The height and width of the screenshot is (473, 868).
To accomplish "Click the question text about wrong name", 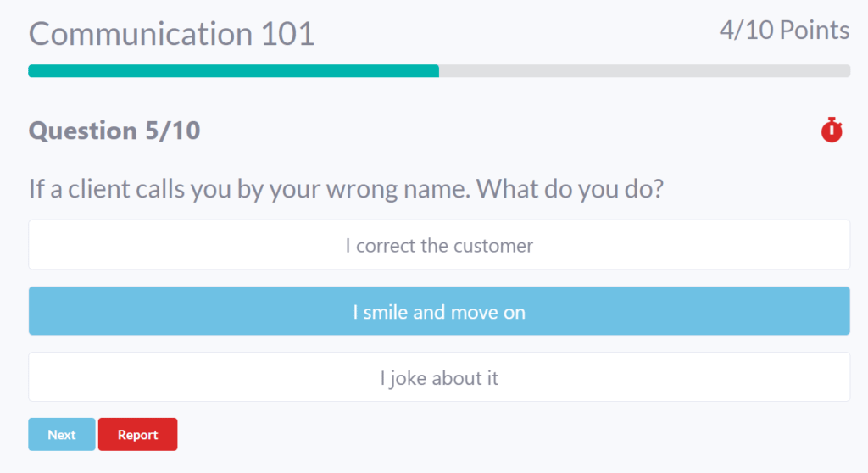I will pos(346,188).
